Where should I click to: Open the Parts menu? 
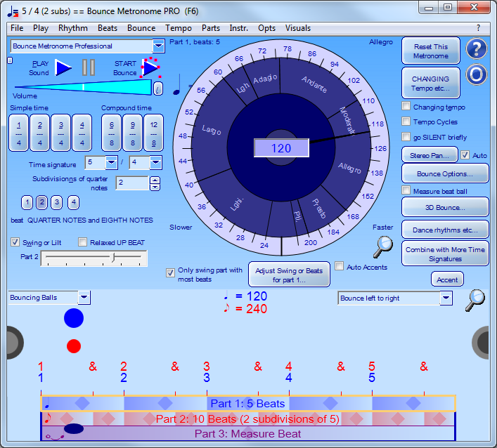tap(211, 28)
